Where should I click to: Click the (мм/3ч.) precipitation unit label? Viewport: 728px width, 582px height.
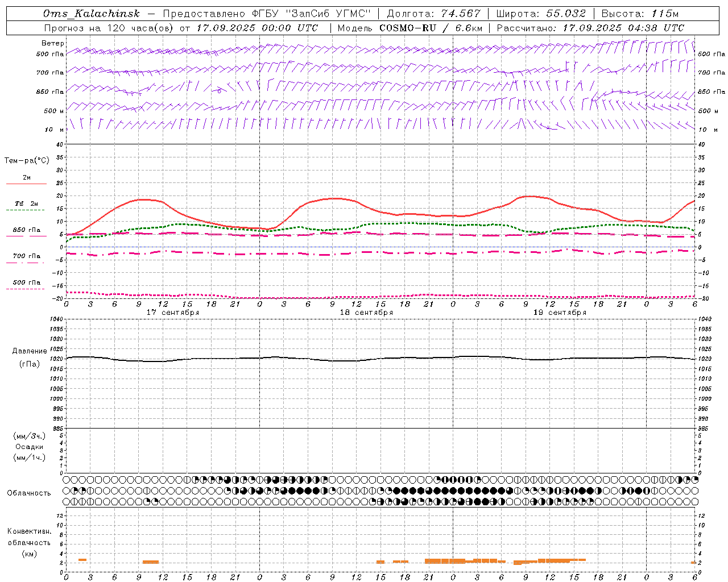tap(30, 436)
